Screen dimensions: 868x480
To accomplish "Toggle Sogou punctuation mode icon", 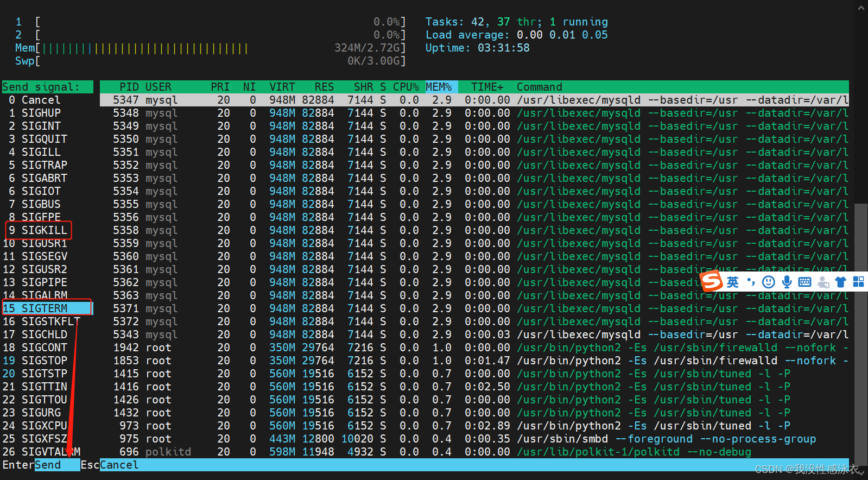I will 751,282.
